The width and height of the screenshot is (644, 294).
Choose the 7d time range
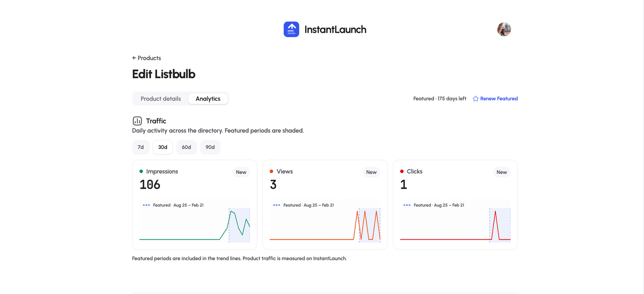pyautogui.click(x=141, y=147)
